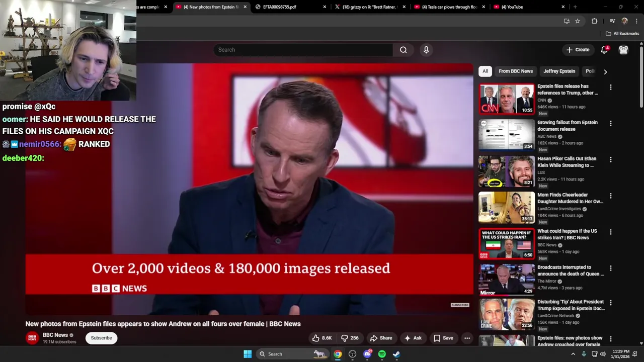Show next filter chips with arrow

pos(605,71)
